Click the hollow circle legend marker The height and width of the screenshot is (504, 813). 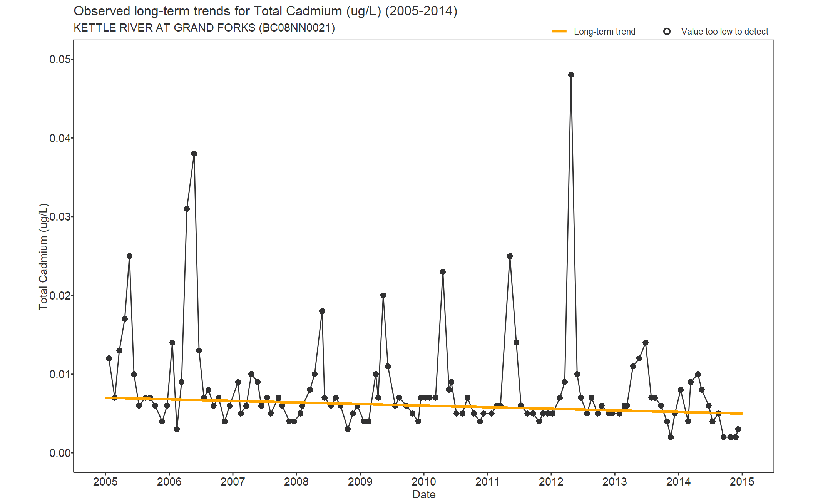[x=667, y=32]
